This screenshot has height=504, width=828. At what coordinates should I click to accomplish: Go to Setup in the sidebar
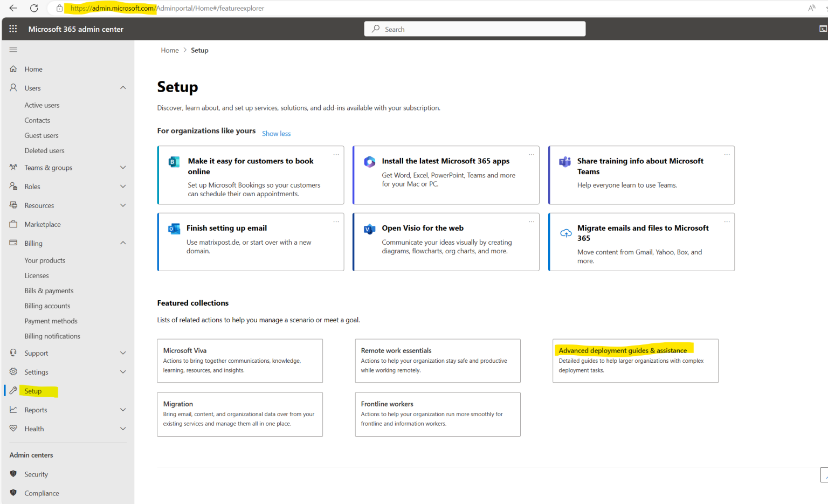33,391
